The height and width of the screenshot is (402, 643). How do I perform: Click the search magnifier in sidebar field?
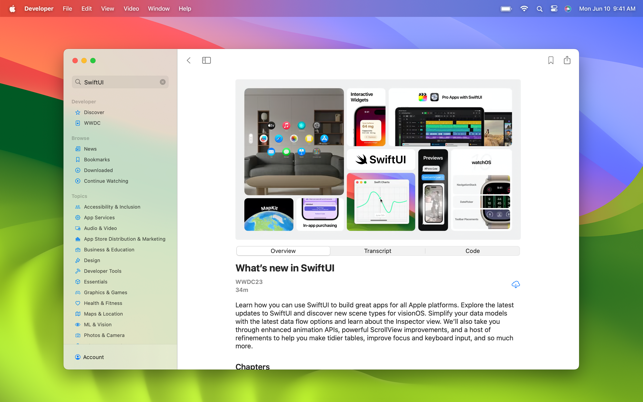tap(78, 82)
